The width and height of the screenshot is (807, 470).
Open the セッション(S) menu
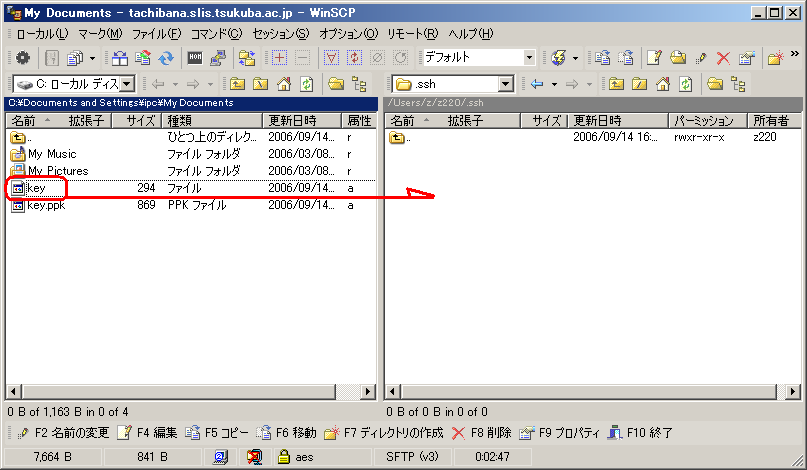(280, 34)
